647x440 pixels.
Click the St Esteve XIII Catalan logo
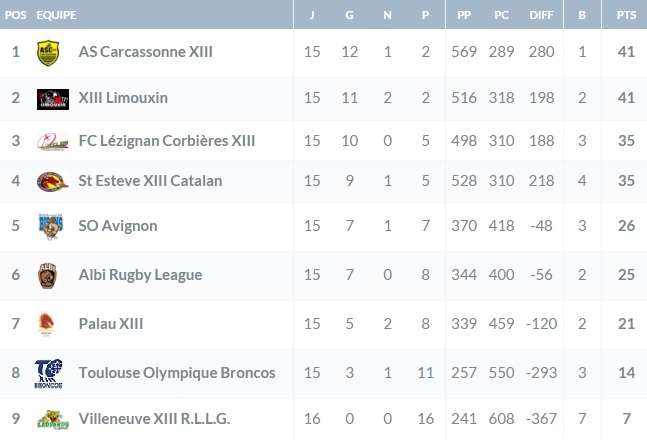[x=49, y=182]
